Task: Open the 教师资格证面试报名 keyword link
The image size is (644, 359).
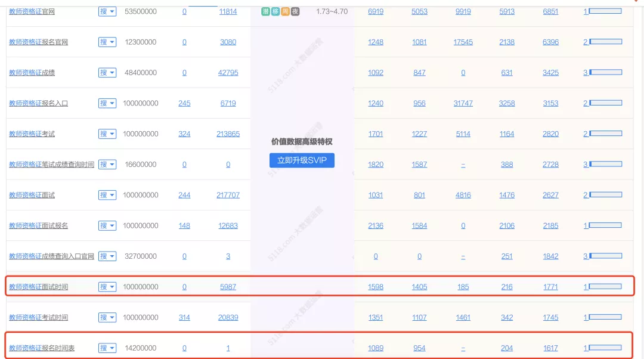Action: [39, 225]
